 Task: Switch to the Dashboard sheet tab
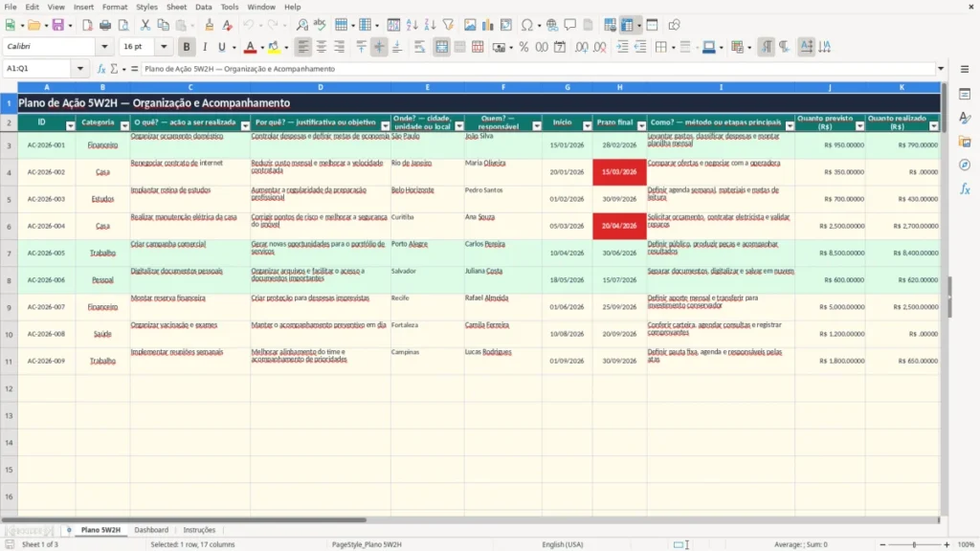[151, 530]
